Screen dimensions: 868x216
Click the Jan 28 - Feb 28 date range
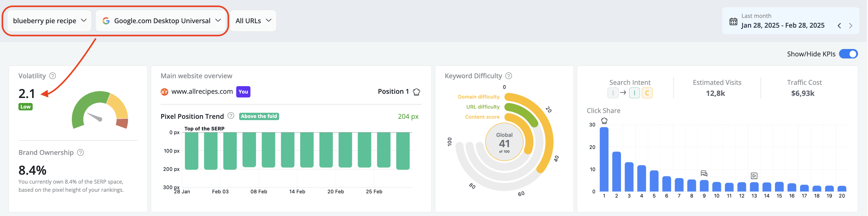pos(783,25)
